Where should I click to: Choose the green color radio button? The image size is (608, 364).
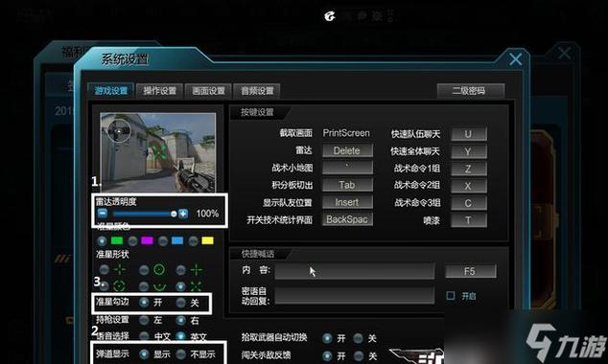pos(102,241)
